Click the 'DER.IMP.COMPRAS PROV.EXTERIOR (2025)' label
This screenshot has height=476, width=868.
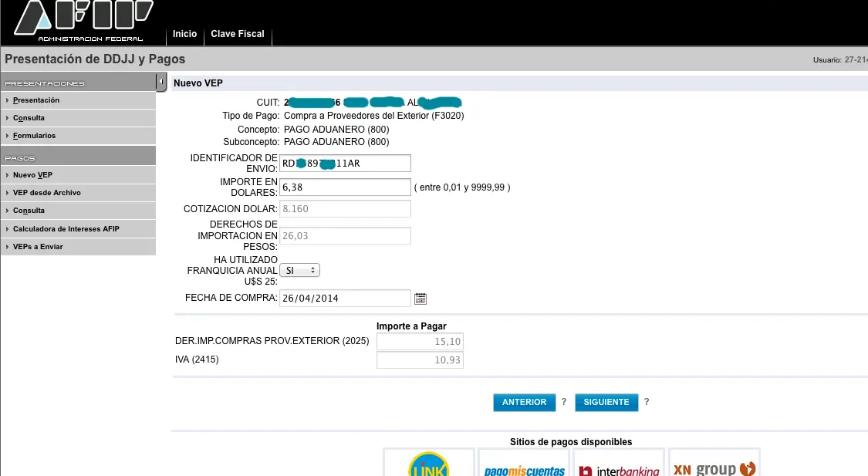(x=272, y=341)
